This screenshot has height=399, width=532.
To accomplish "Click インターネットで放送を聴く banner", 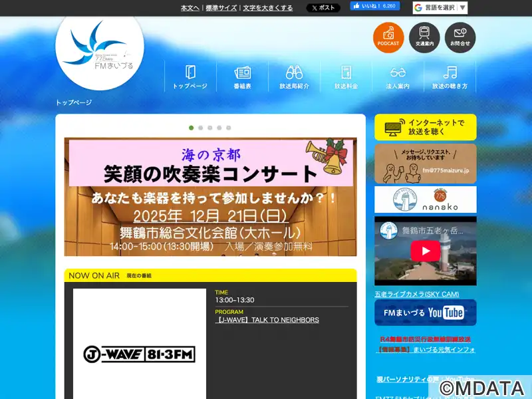I will (426, 127).
